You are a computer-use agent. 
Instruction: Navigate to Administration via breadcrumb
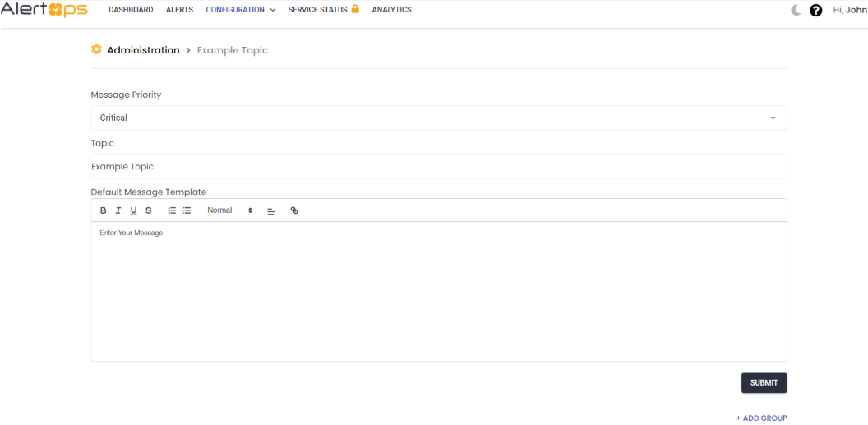[x=143, y=50]
